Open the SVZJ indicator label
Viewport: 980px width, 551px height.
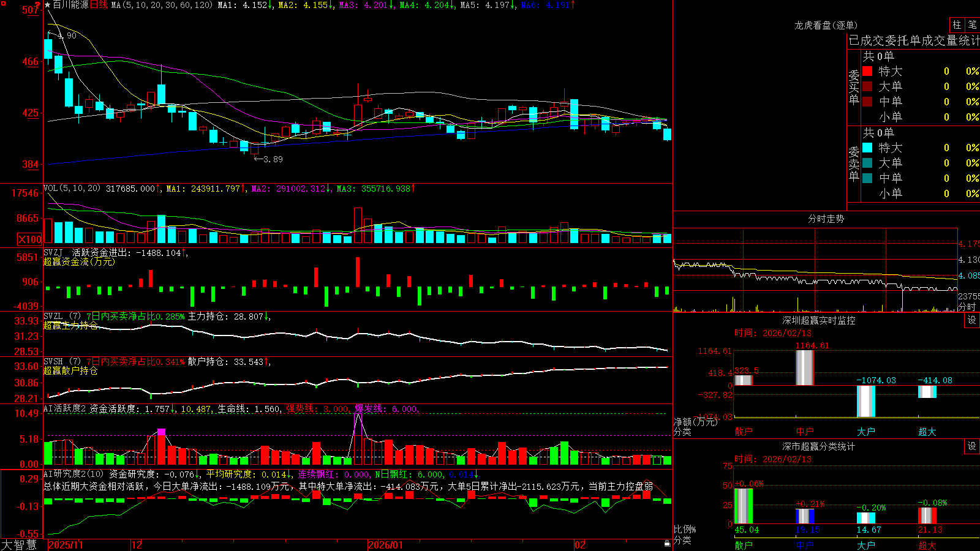[x=53, y=252]
